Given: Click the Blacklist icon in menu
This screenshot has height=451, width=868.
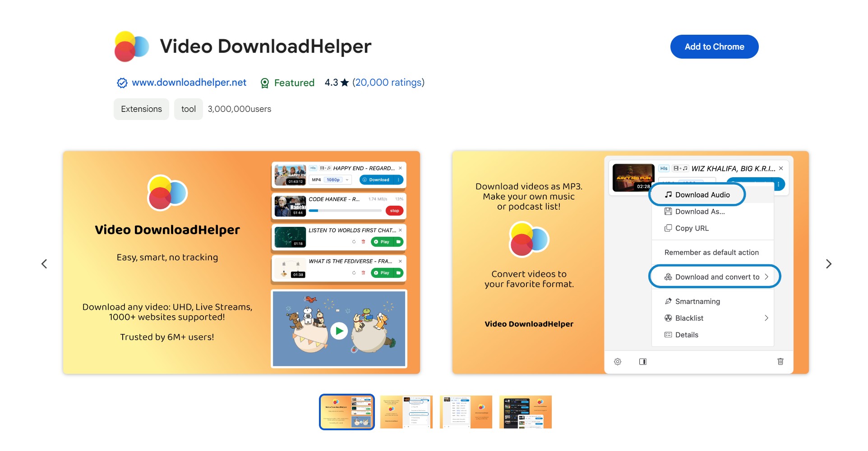Looking at the screenshot, I should click(668, 318).
